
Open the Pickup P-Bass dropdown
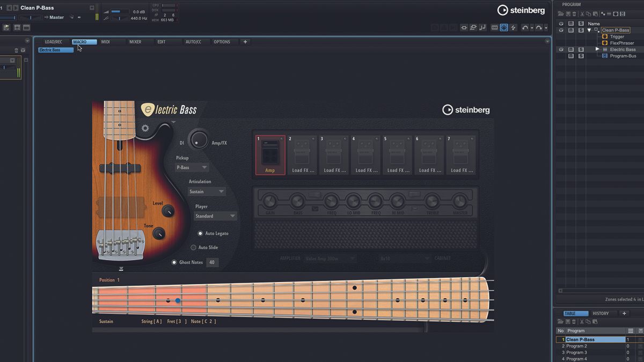point(192,167)
